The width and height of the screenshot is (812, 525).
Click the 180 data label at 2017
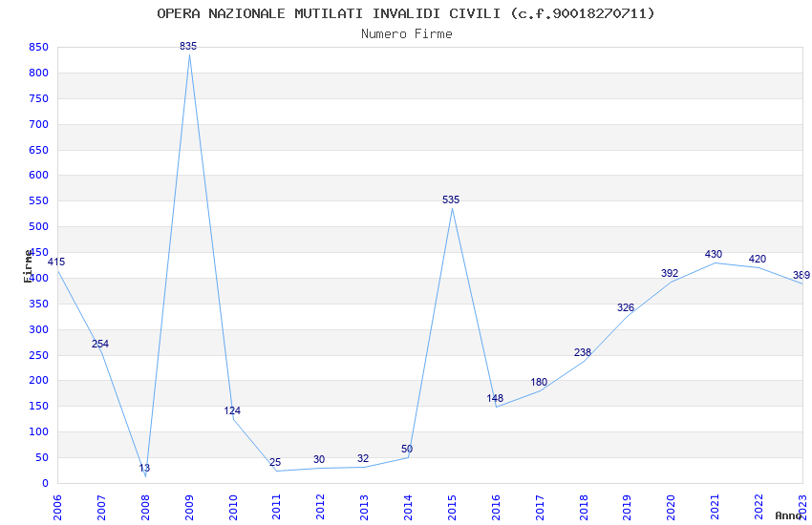pos(539,382)
